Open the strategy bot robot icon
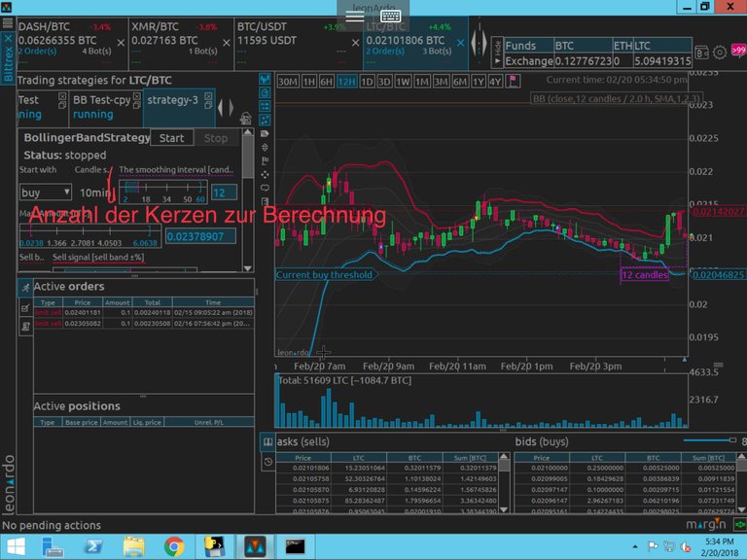This screenshot has width=747, height=560. (x=246, y=118)
